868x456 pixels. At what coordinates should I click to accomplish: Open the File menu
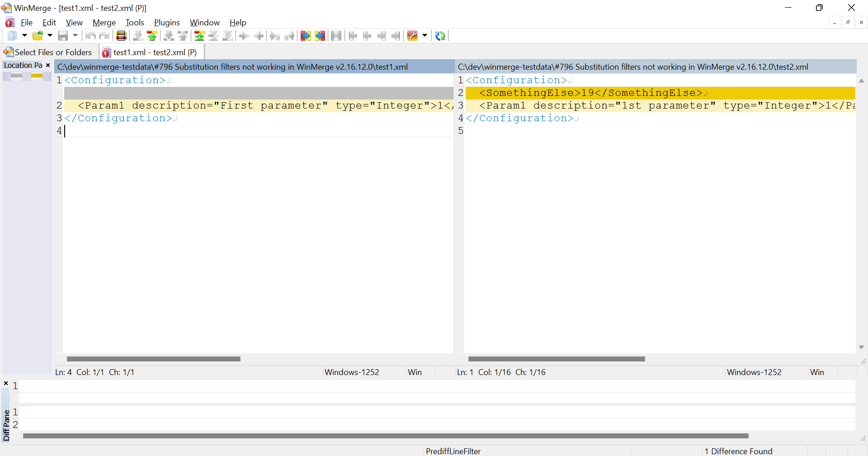coord(27,23)
